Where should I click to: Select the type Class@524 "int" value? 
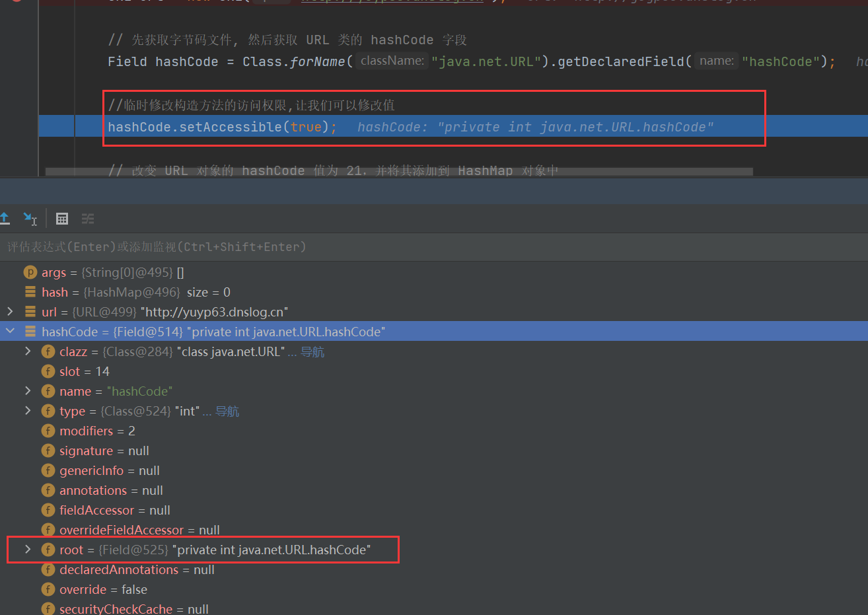pos(187,411)
